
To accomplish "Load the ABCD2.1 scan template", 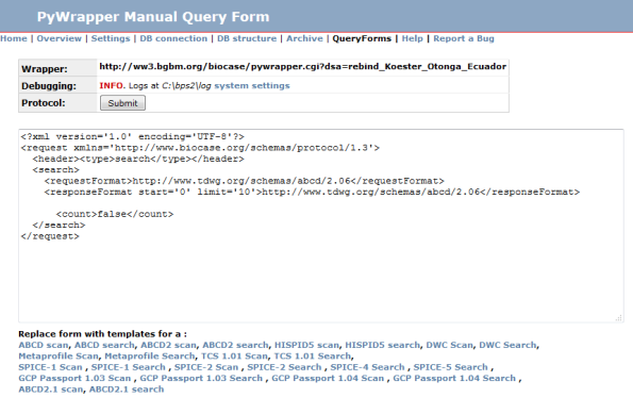I will coord(50,389).
